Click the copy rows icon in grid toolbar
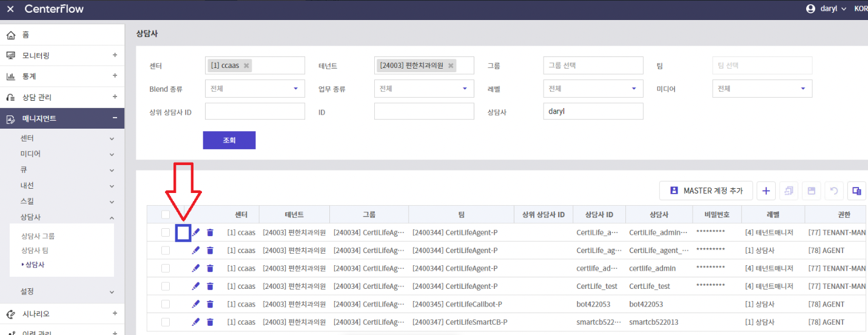 click(x=789, y=191)
